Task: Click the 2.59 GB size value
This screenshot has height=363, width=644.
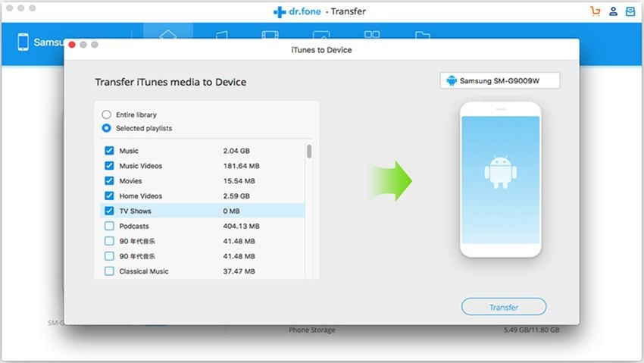Action: (x=236, y=196)
